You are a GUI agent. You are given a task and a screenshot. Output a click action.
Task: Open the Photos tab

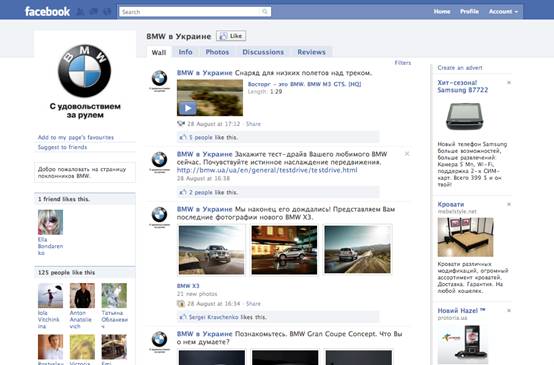point(217,52)
